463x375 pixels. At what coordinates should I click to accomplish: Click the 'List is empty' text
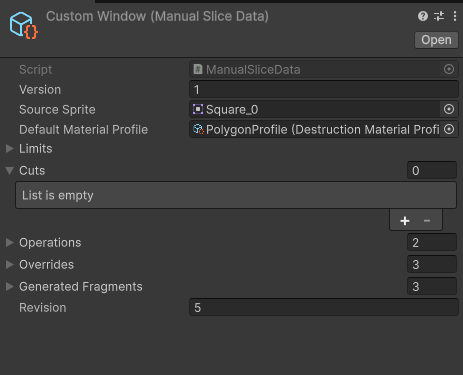58,195
